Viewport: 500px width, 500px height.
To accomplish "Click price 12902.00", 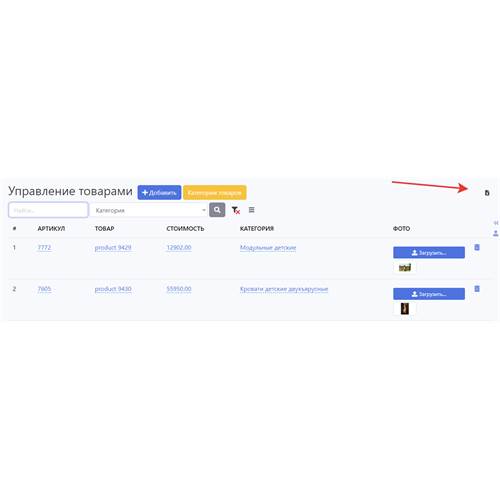I will pyautogui.click(x=179, y=248).
